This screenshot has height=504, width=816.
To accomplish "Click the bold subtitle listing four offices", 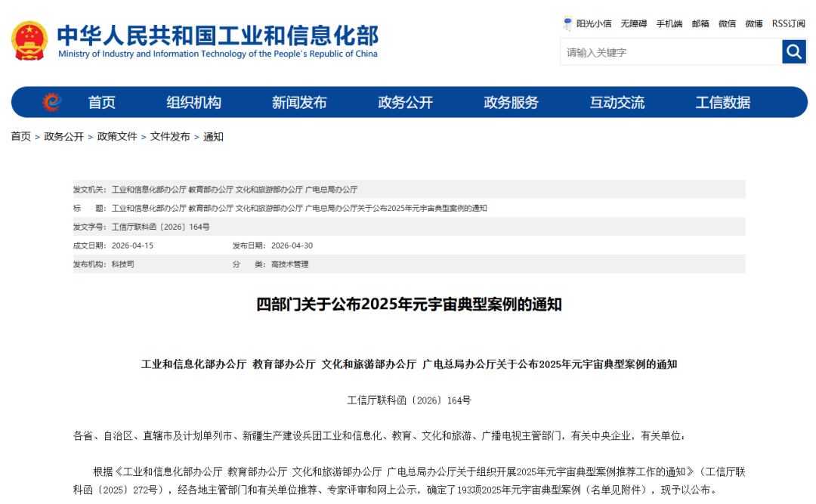I will (409, 364).
